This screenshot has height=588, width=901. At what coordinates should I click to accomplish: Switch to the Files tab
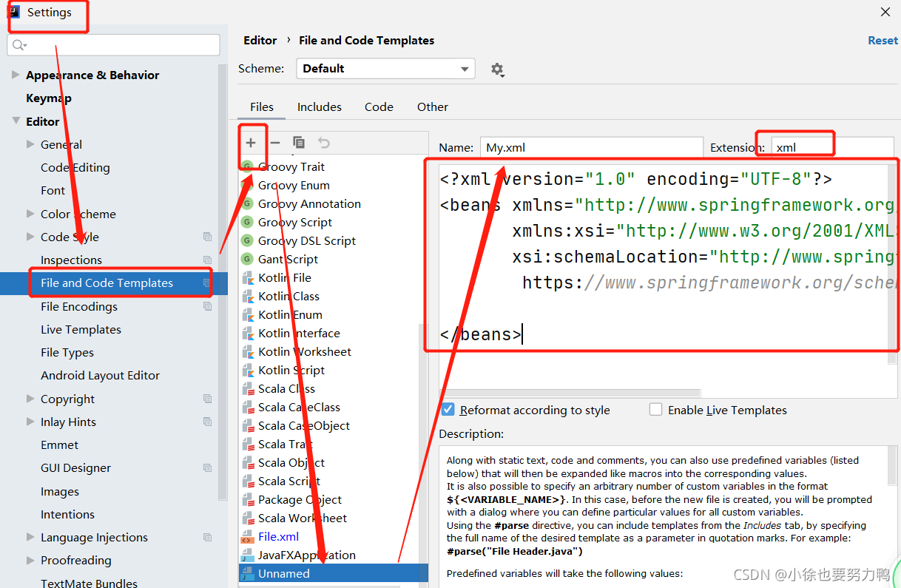pos(262,107)
